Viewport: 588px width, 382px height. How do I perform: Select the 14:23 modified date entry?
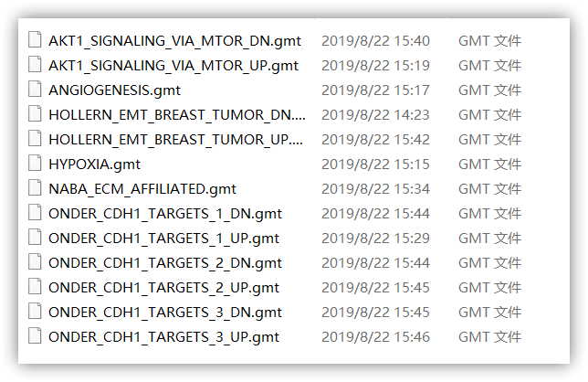click(375, 115)
